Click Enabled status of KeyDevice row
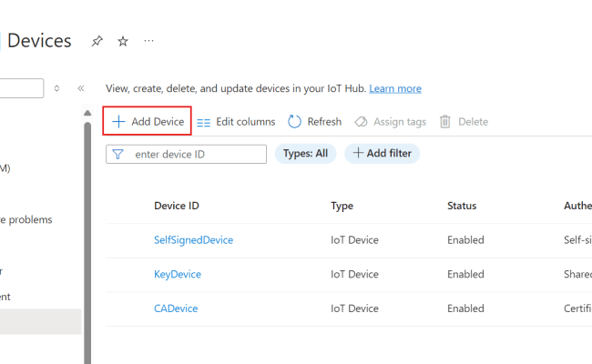 pyautogui.click(x=465, y=274)
